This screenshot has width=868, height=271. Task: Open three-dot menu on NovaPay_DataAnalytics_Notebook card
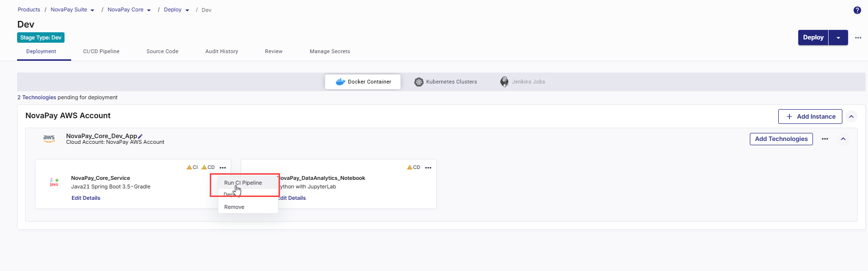(x=428, y=168)
